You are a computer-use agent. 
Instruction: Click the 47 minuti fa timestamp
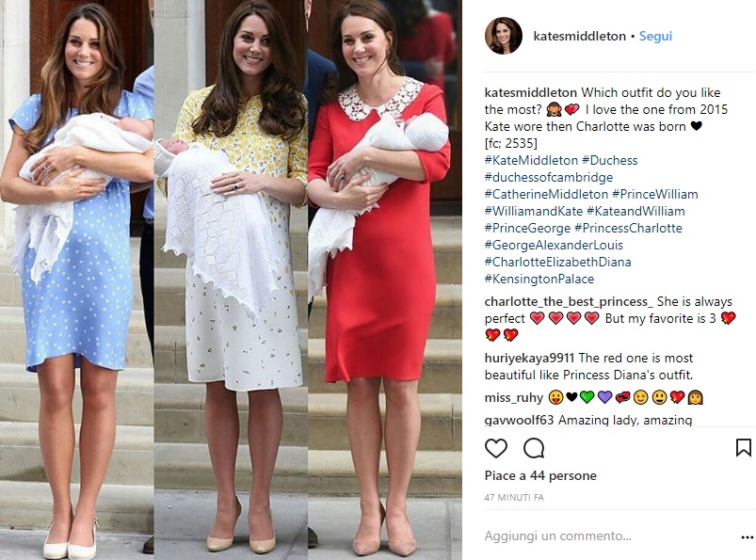tap(514, 497)
